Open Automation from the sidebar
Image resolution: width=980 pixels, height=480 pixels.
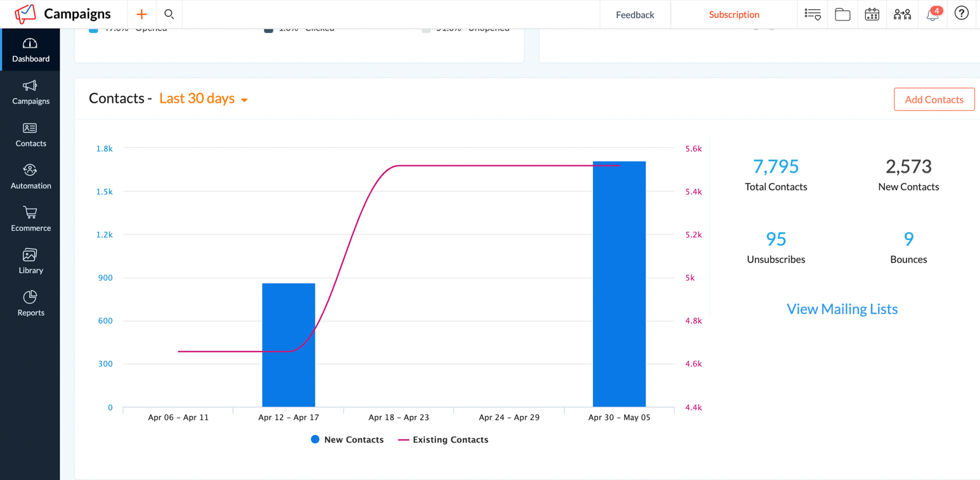point(31,177)
